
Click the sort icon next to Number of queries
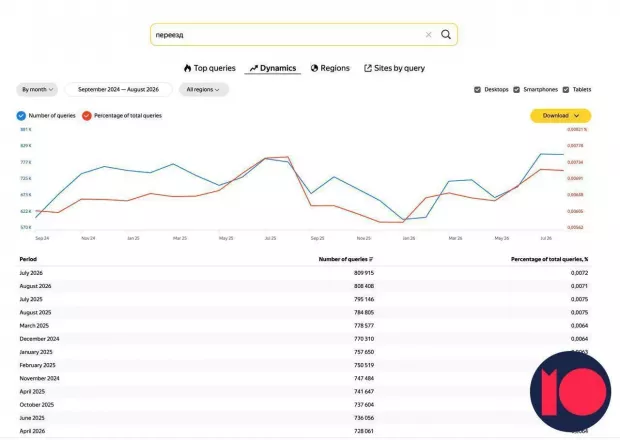(371, 259)
